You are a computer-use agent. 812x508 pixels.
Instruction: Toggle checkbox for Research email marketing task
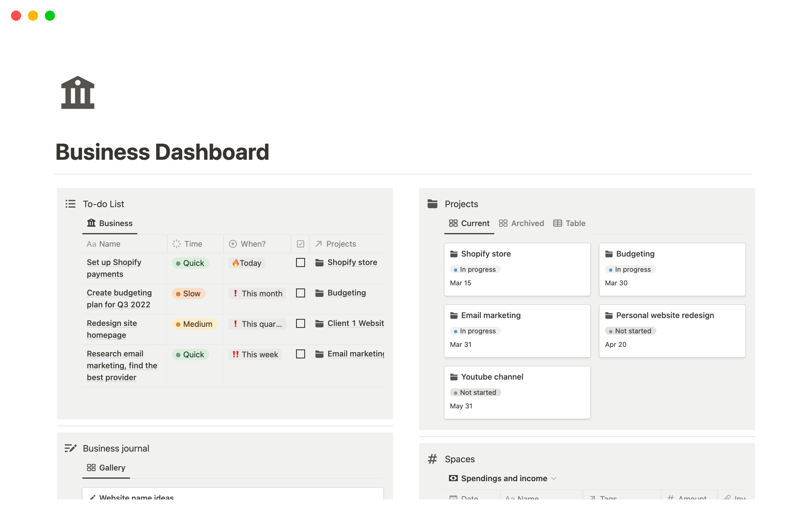click(x=300, y=354)
